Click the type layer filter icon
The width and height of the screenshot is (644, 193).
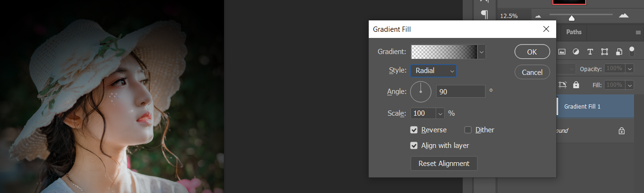[x=590, y=52]
